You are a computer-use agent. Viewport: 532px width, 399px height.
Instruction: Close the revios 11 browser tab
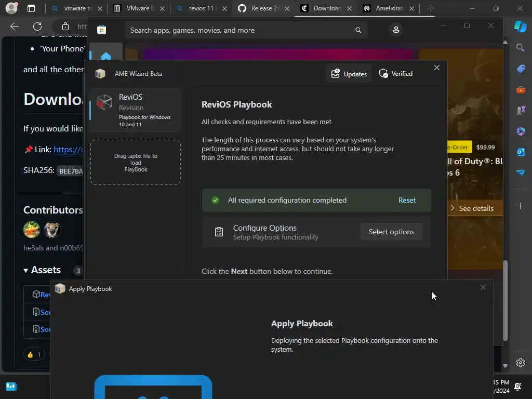[224, 8]
